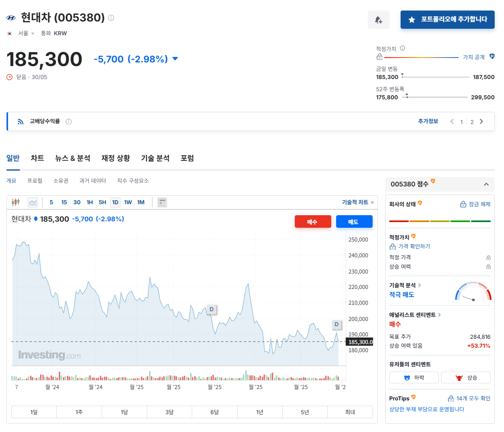This screenshot has height=432, width=504.
Task: Open 지수 구성요소 sub-tab
Action: pos(133,181)
